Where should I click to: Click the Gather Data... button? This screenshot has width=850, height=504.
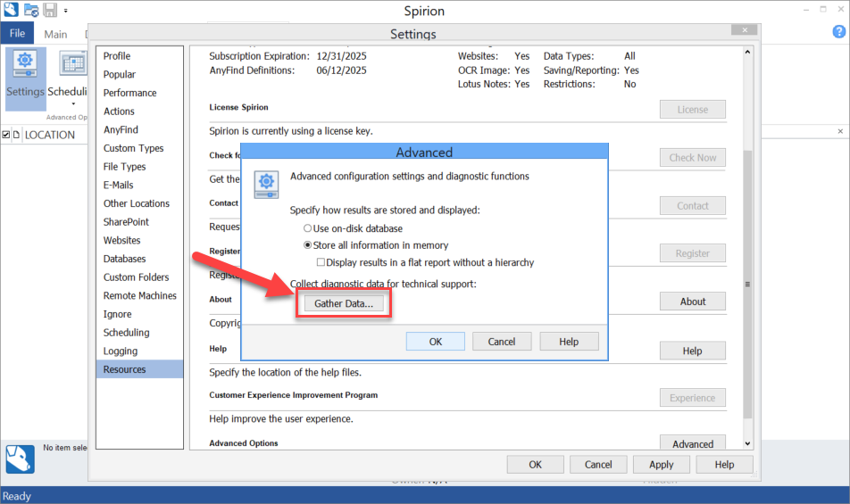pos(344,303)
